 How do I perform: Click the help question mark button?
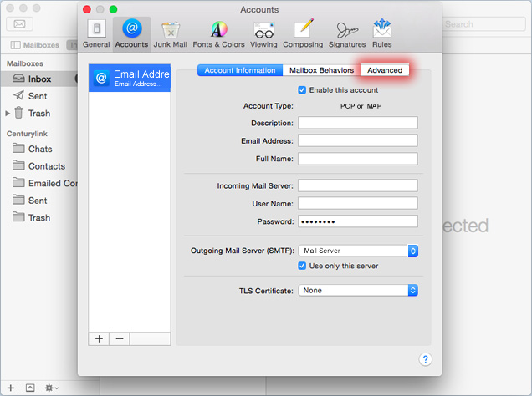[x=425, y=359]
